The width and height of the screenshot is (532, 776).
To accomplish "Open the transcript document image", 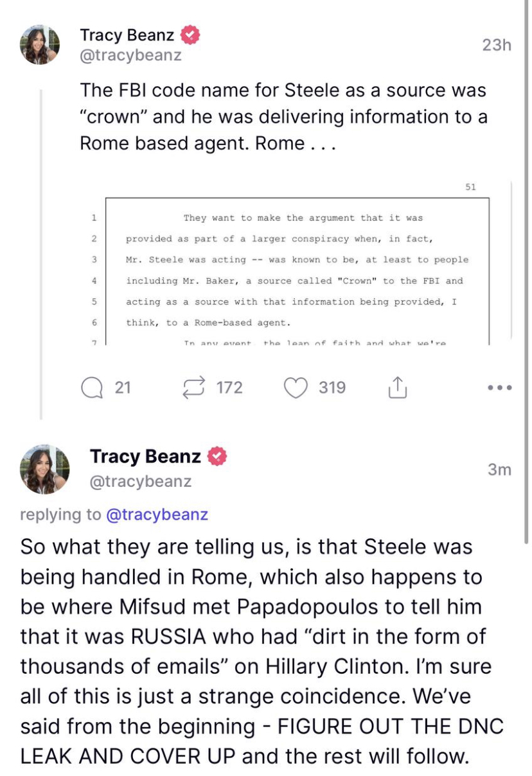I will (x=296, y=269).
